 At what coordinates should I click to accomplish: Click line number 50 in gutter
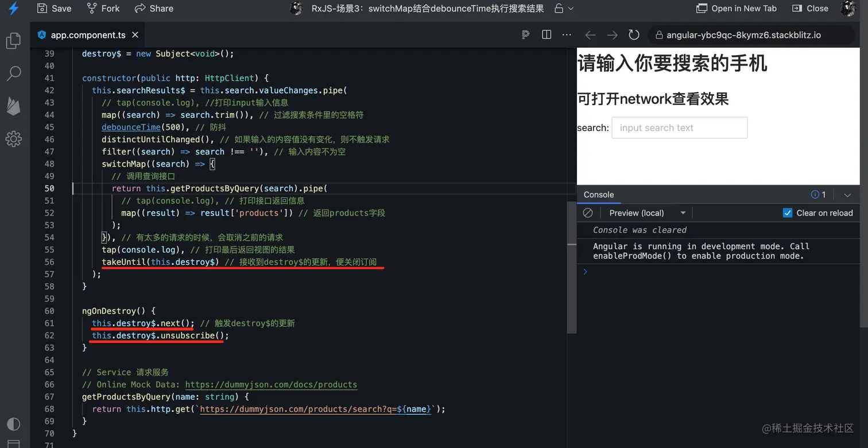click(49, 188)
